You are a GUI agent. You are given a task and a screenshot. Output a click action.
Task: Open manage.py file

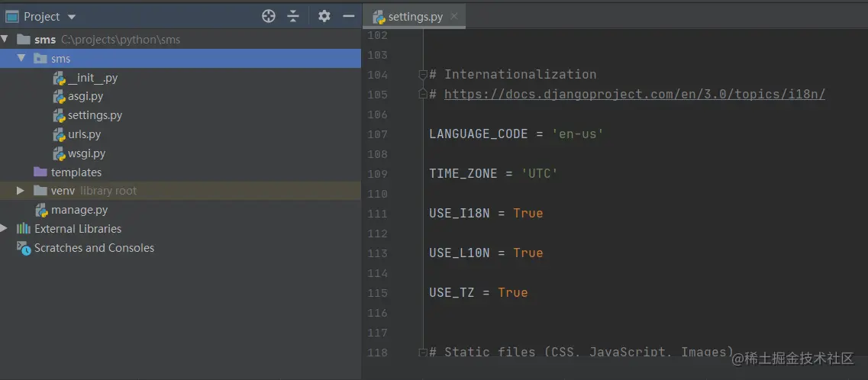pyautogui.click(x=79, y=210)
